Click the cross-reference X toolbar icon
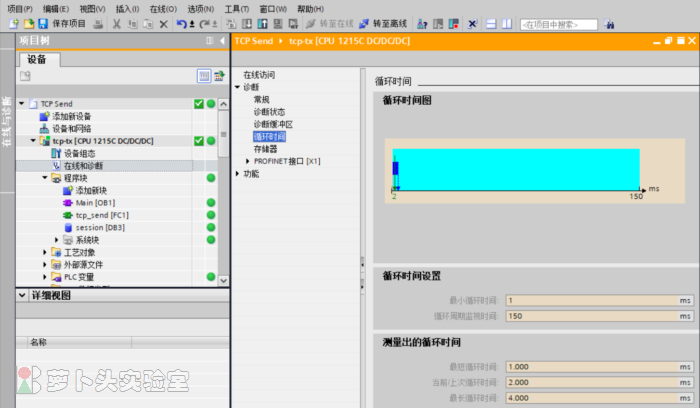Screen dimensions: 700x408 tap(472, 24)
